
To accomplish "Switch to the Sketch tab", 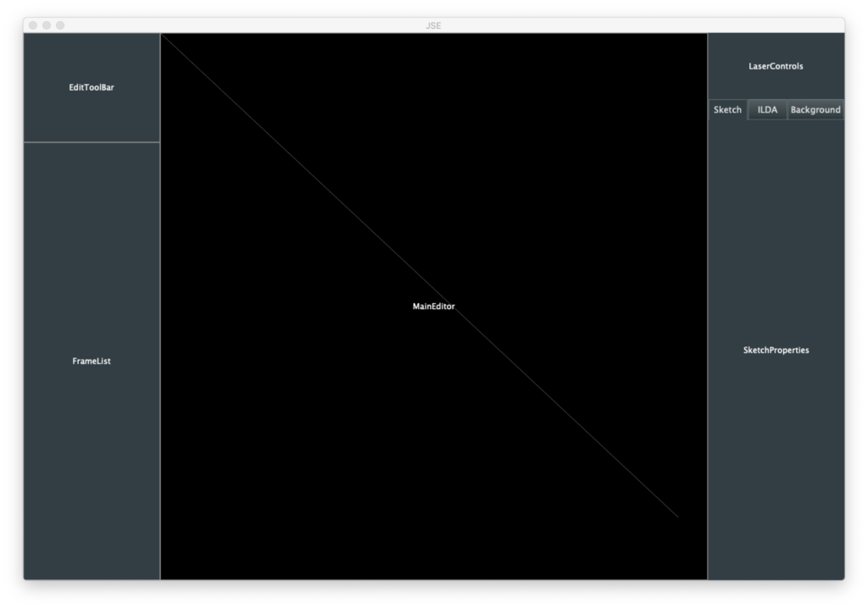I will tap(727, 110).
